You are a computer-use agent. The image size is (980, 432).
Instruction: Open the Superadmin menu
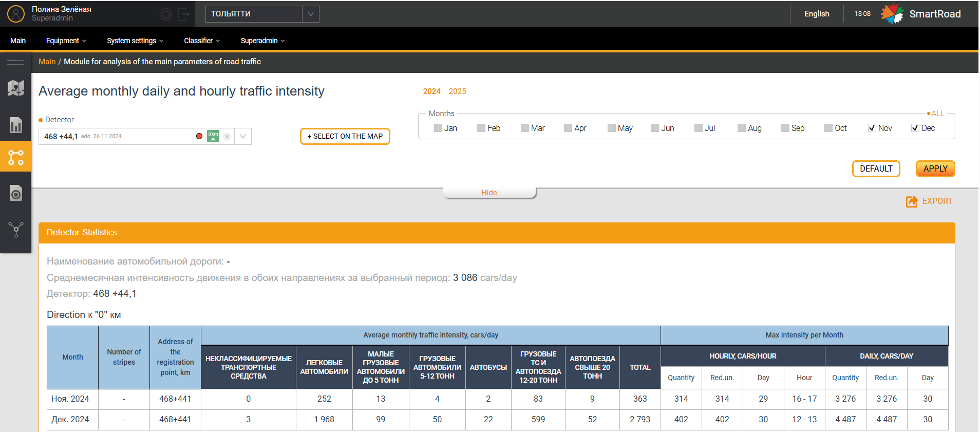(262, 41)
